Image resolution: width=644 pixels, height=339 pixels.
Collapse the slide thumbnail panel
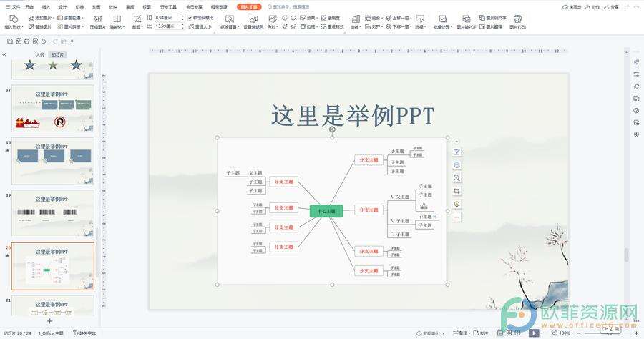coord(4,54)
